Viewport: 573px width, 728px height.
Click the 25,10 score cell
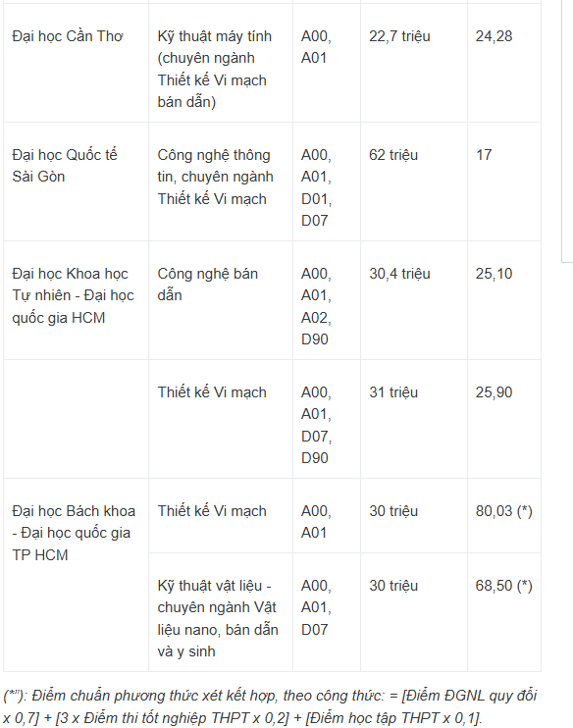503,300
